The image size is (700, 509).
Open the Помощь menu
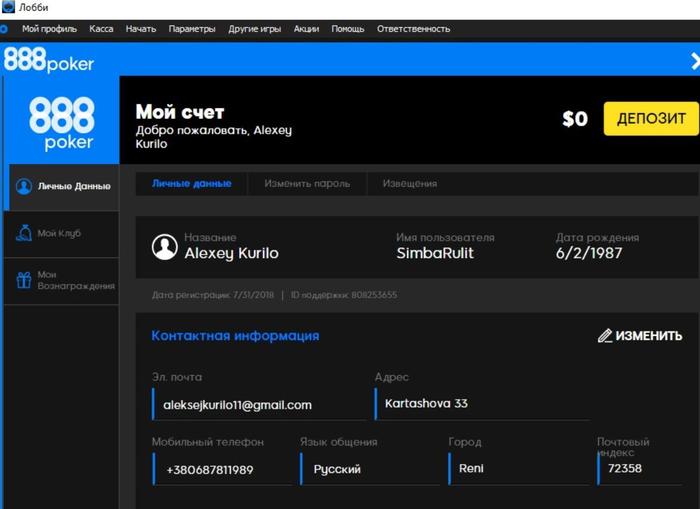pyautogui.click(x=348, y=29)
